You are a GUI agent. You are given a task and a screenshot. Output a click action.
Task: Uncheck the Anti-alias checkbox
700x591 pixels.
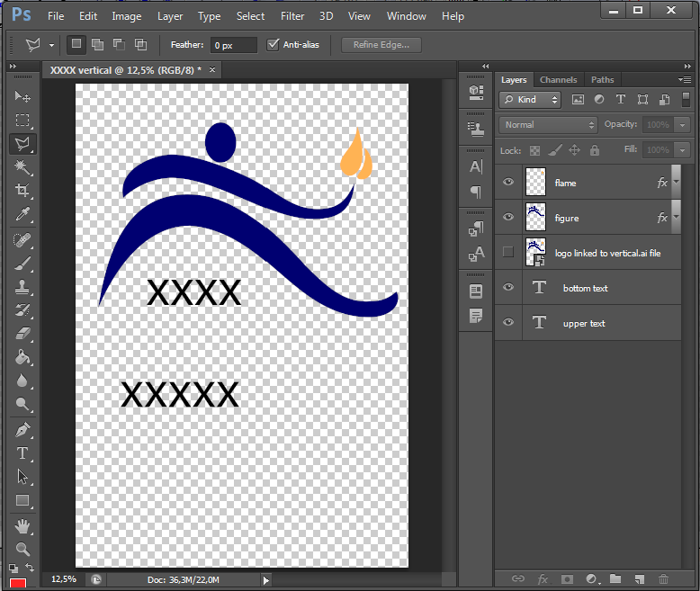274,45
